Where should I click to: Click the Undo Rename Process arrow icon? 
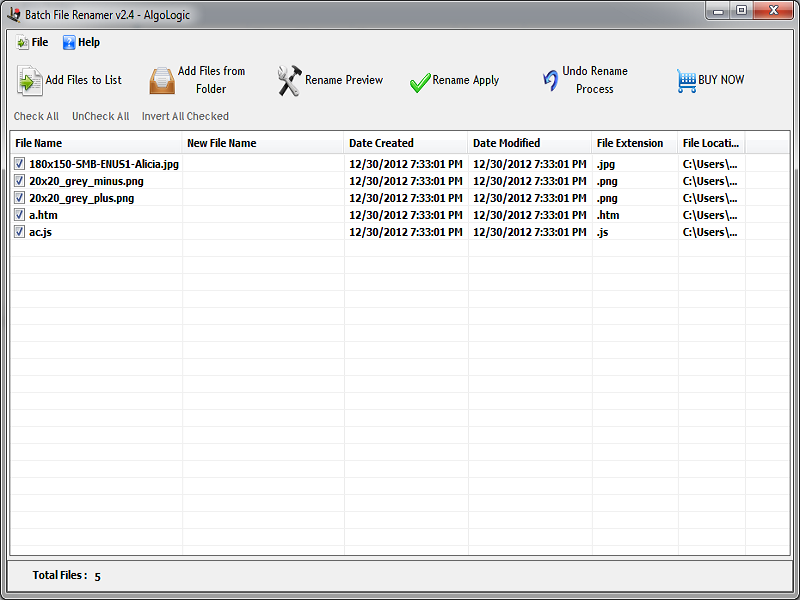pyautogui.click(x=550, y=81)
